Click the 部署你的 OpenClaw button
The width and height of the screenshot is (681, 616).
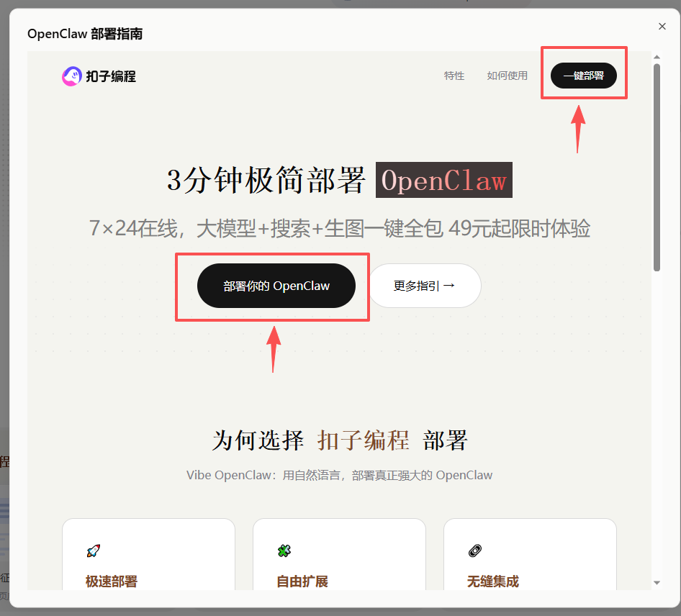click(276, 286)
